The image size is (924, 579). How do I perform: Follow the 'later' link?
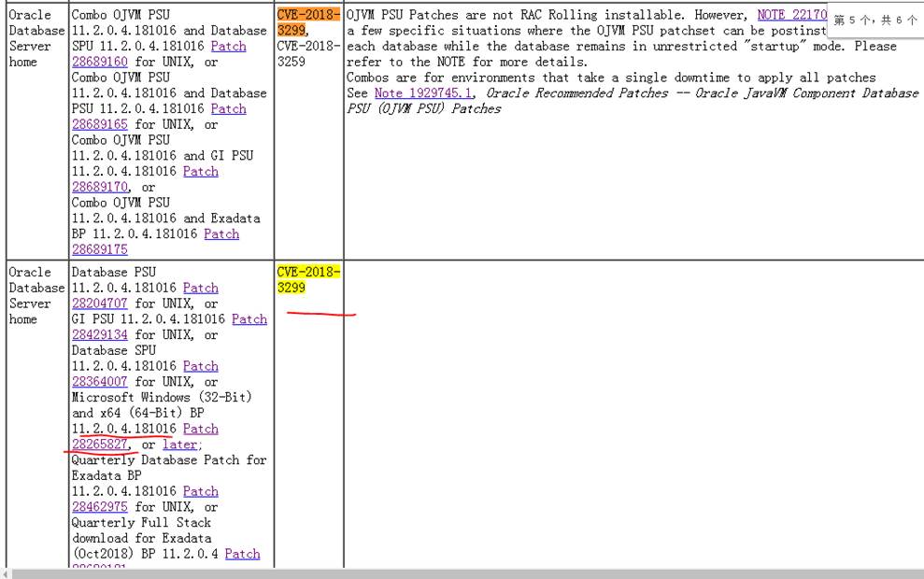coord(179,445)
